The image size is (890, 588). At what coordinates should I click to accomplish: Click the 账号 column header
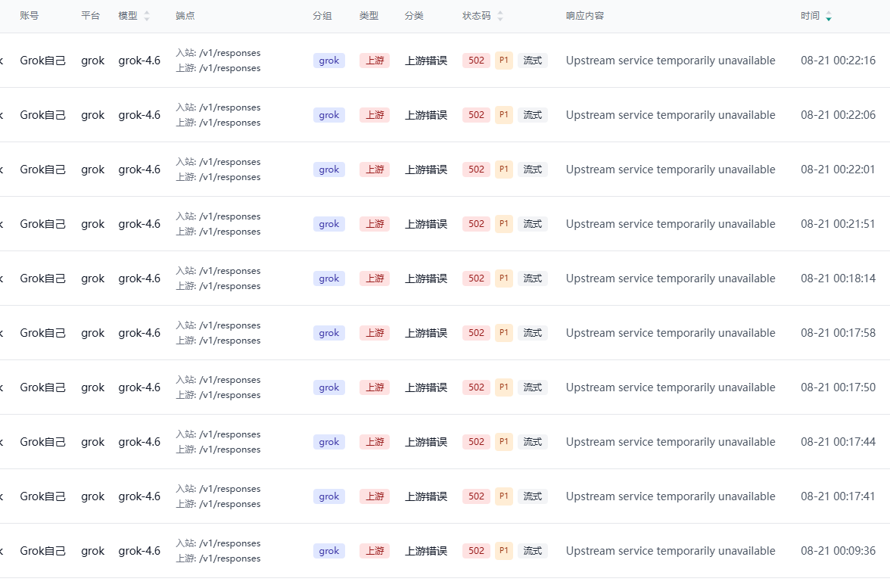tap(29, 16)
